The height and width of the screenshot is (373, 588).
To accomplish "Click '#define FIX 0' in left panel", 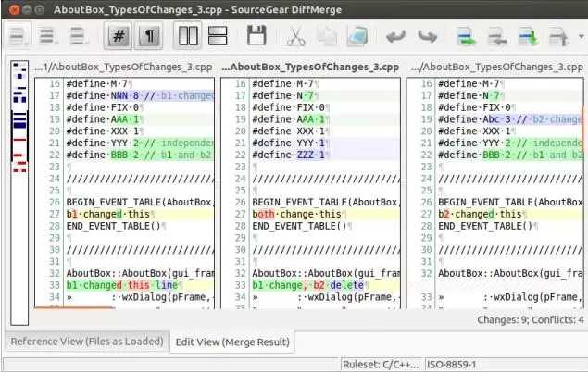I will click(103, 107).
